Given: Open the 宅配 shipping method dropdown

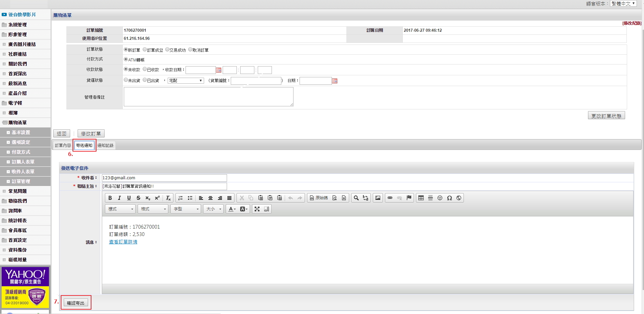Looking at the screenshot, I should (x=186, y=81).
